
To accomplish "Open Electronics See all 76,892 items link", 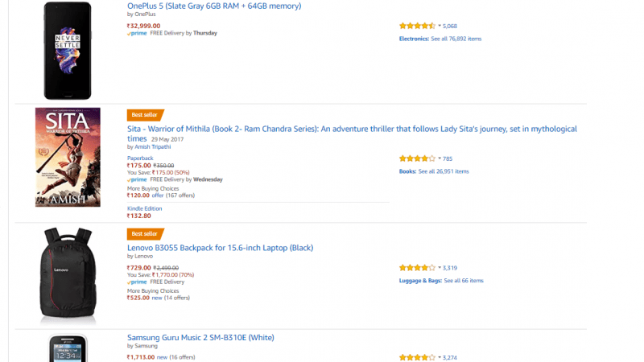I will (440, 39).
